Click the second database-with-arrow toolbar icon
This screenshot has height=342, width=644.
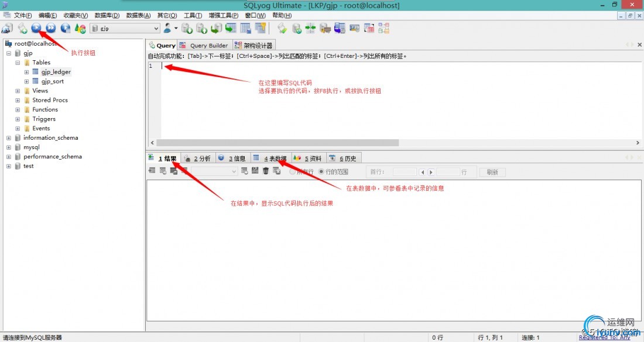[201, 28]
